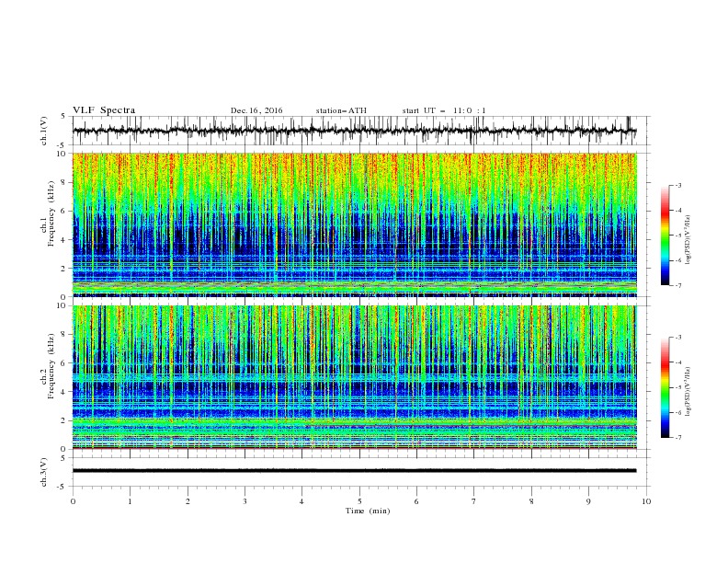Click the ch.2 "Frequency (kHz)" axis label
Viewport: 728px width, 563px height.
pyautogui.click(x=52, y=365)
